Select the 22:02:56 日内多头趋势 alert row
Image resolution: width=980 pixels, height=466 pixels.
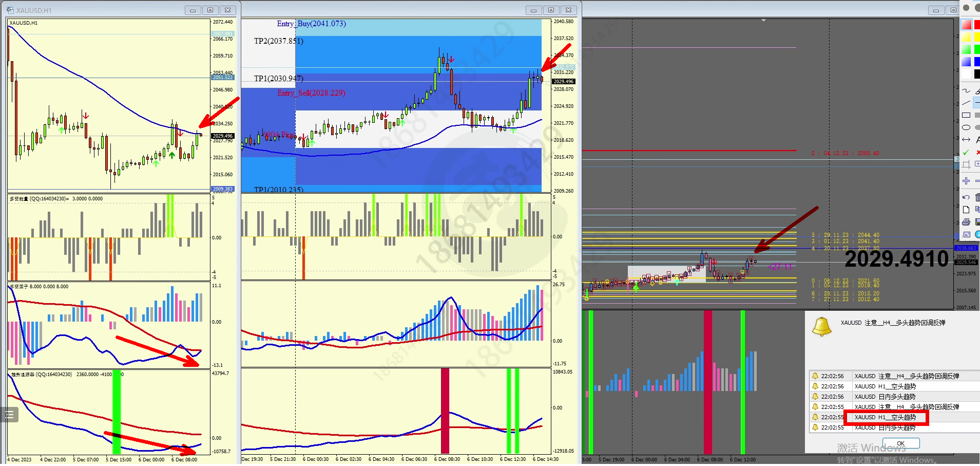[895, 397]
